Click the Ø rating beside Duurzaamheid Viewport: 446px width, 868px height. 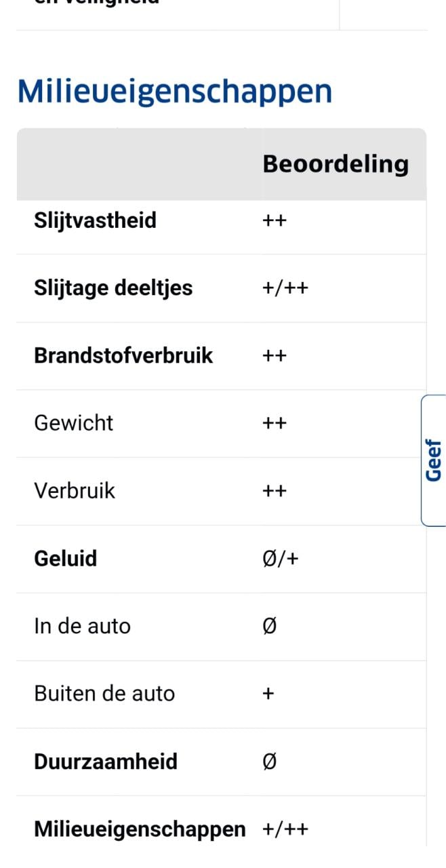[269, 761]
